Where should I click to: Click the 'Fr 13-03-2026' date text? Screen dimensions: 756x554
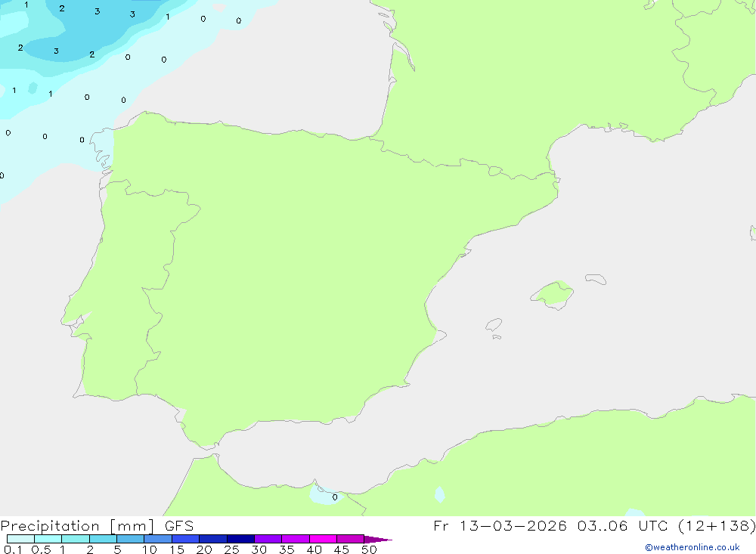500,525
